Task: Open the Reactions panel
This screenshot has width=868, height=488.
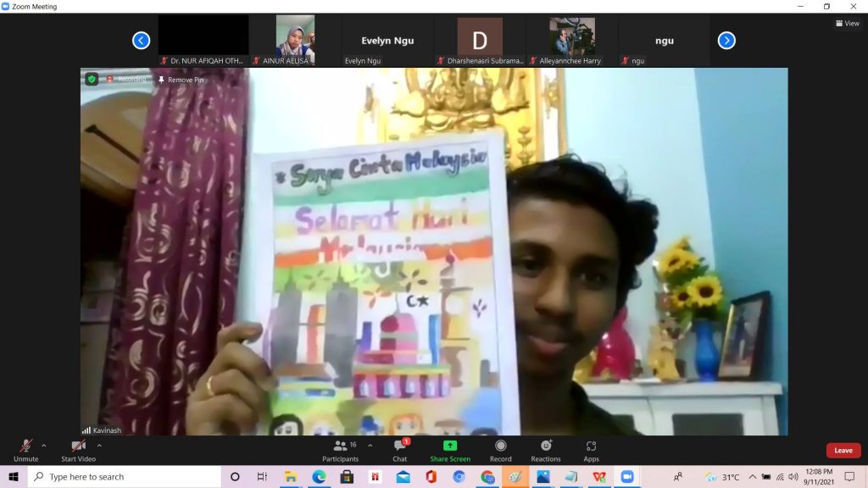Action: tap(546, 450)
